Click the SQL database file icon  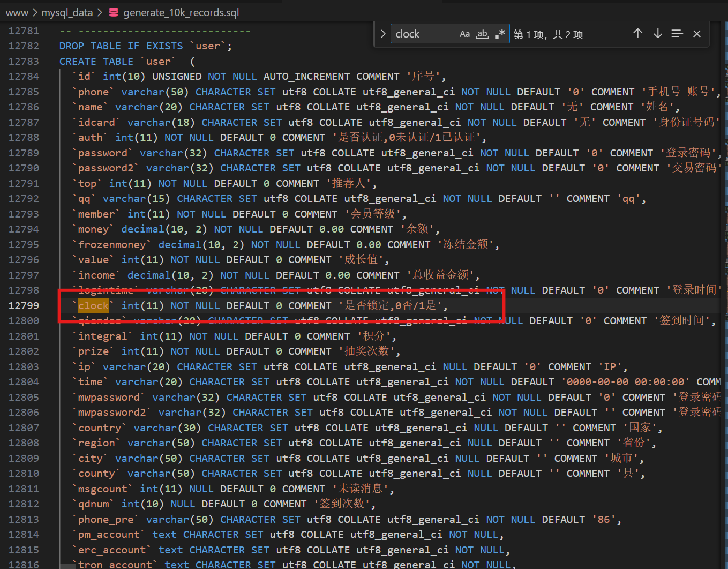click(114, 12)
